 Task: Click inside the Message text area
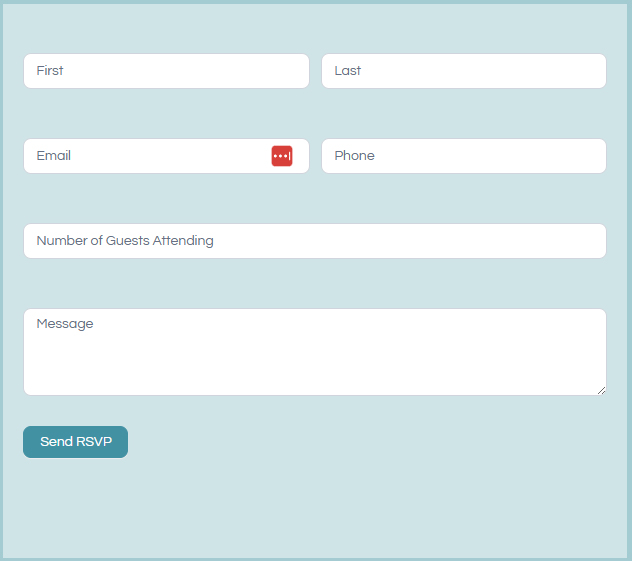314,351
